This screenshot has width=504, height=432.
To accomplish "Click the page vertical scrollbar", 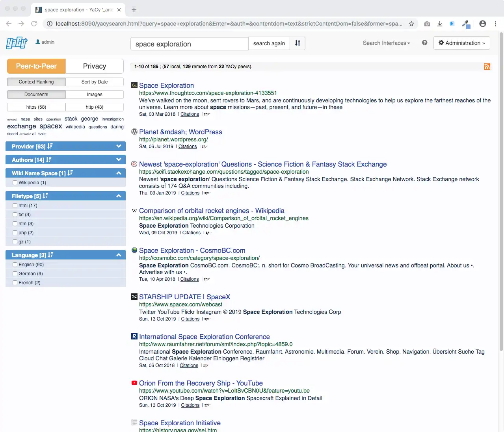I will pos(501,191).
